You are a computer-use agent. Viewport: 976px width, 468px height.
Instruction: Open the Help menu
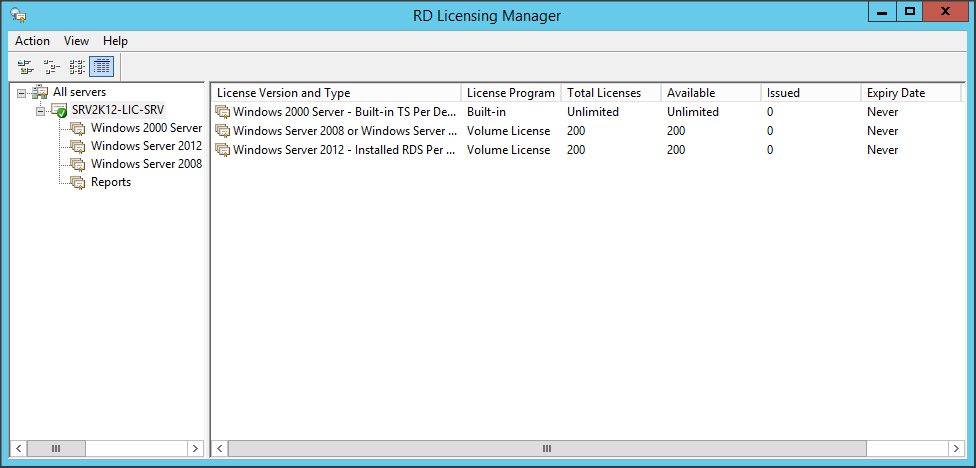[115, 41]
